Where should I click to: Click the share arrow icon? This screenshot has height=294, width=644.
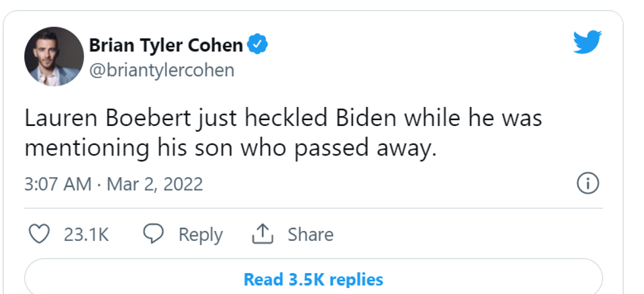(263, 234)
